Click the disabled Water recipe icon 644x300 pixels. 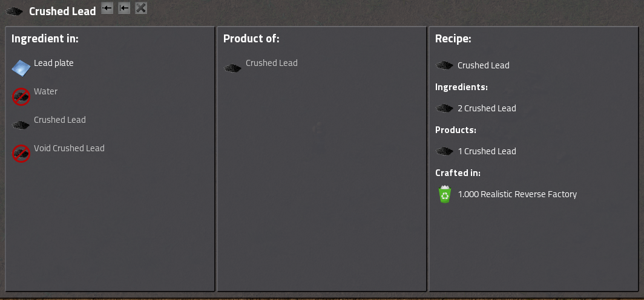point(21,97)
